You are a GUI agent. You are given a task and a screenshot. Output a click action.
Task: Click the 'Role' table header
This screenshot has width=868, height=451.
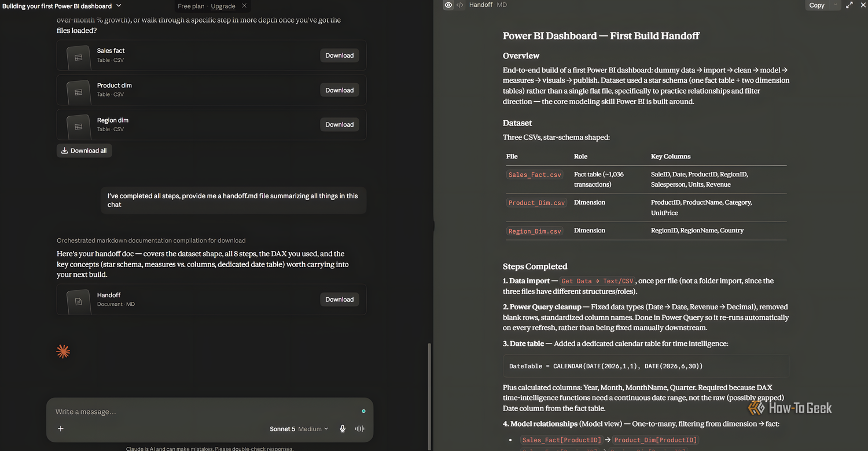pos(580,157)
